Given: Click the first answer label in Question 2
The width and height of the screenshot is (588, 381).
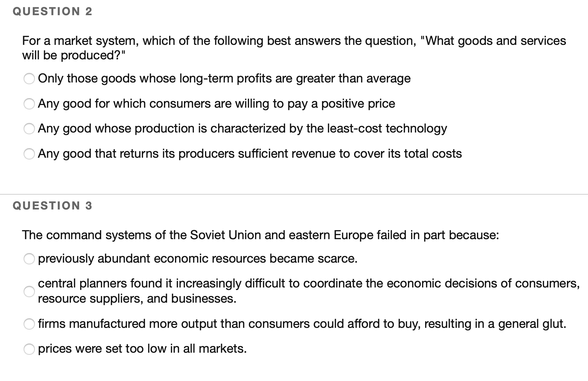Looking at the screenshot, I should [x=224, y=78].
